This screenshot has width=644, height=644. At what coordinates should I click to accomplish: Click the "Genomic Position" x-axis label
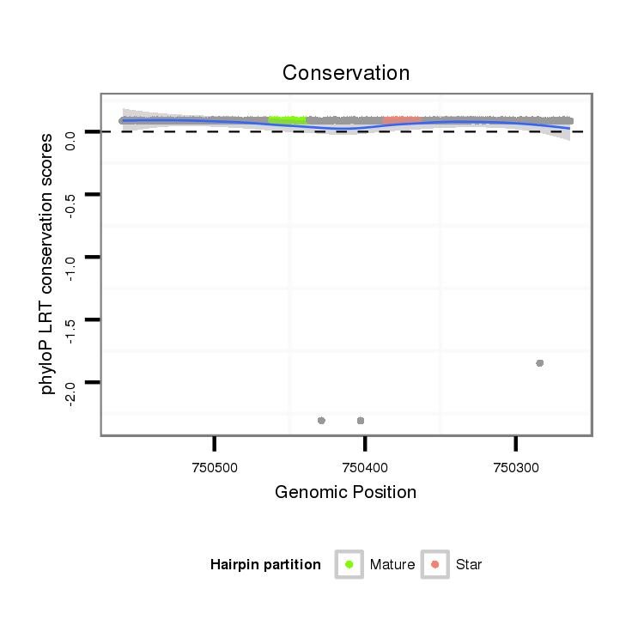click(x=345, y=492)
